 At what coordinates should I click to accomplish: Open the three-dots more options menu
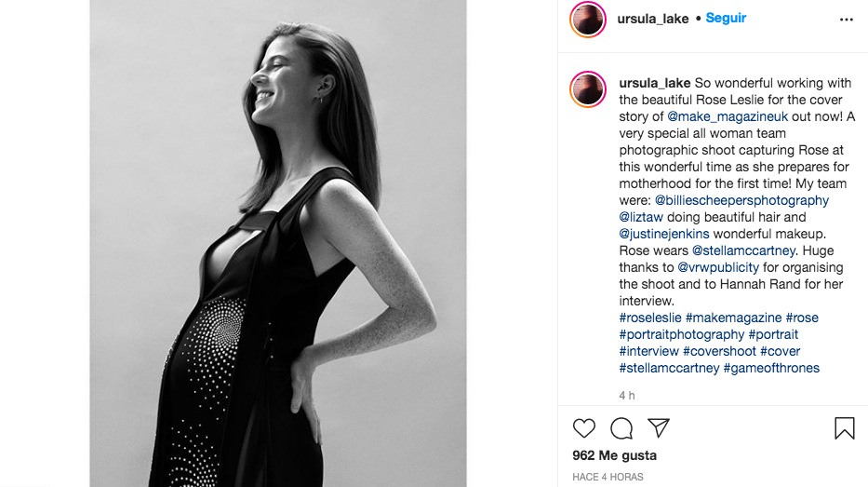[847, 20]
